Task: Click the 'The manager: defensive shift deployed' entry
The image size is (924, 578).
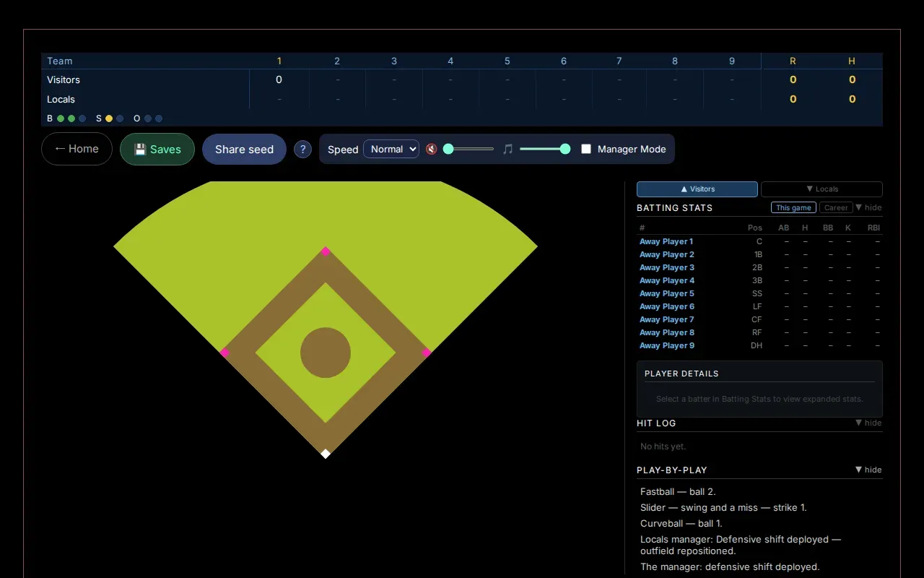Action: coord(730,566)
